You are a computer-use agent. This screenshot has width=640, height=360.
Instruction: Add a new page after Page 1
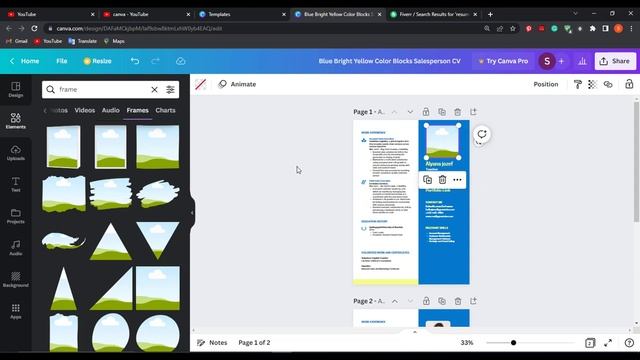[x=473, y=111]
